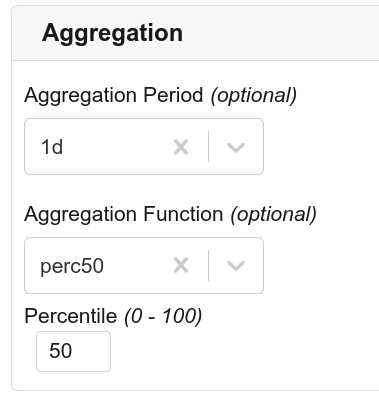Click empty space inside Aggregation Function box

tap(135, 266)
